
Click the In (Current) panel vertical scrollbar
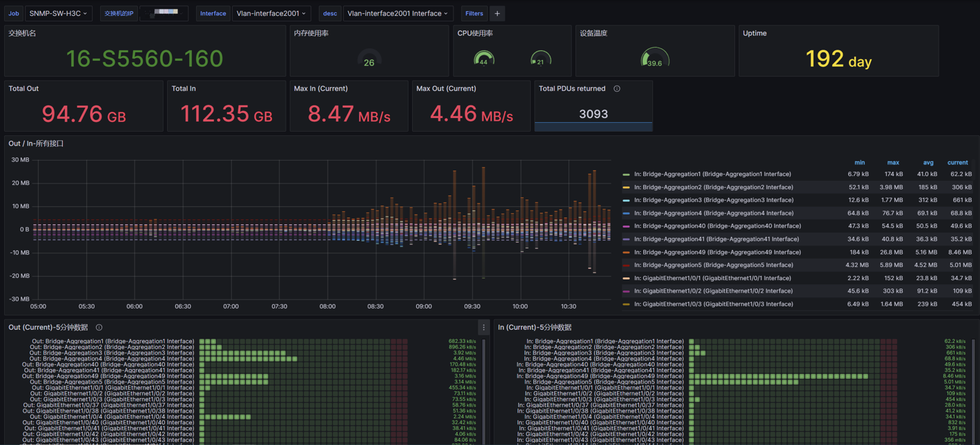coord(973,390)
